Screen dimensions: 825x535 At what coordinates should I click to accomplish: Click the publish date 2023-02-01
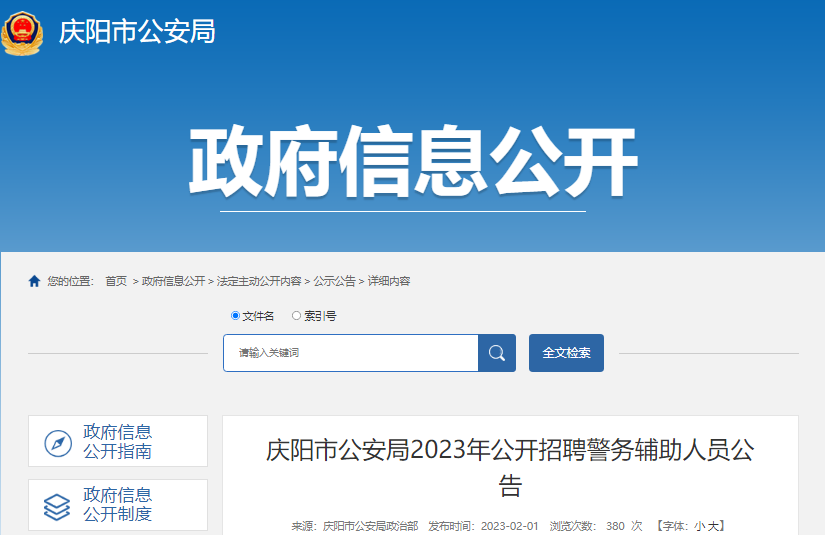click(509, 526)
